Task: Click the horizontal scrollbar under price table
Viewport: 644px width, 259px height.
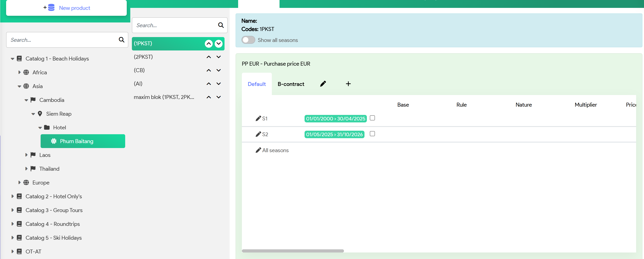Action: click(293, 251)
